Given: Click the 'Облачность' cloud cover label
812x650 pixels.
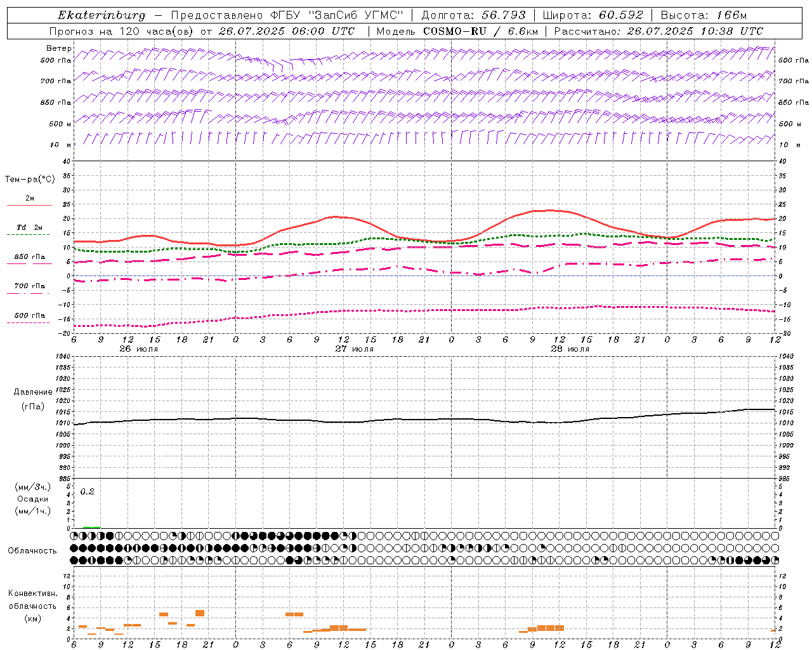Looking at the screenshot, I should click(x=32, y=550).
